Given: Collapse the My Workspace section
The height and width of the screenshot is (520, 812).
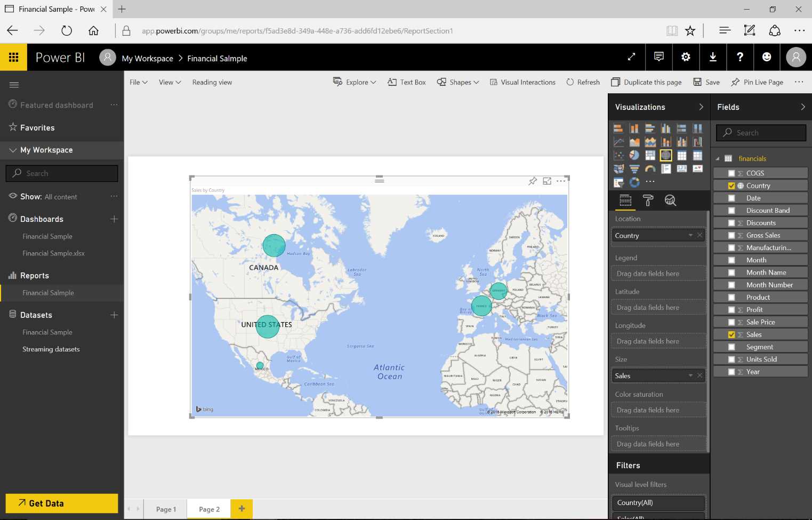Looking at the screenshot, I should click(13, 150).
